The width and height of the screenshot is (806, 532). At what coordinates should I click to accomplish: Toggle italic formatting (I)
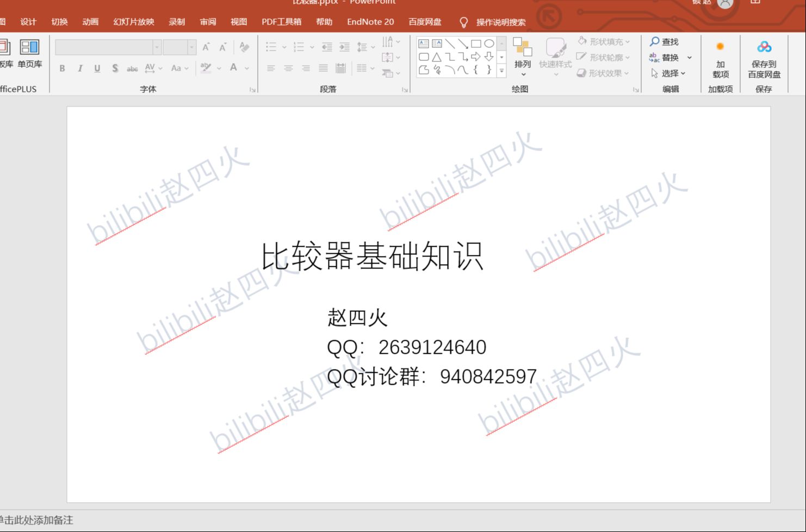click(x=80, y=68)
